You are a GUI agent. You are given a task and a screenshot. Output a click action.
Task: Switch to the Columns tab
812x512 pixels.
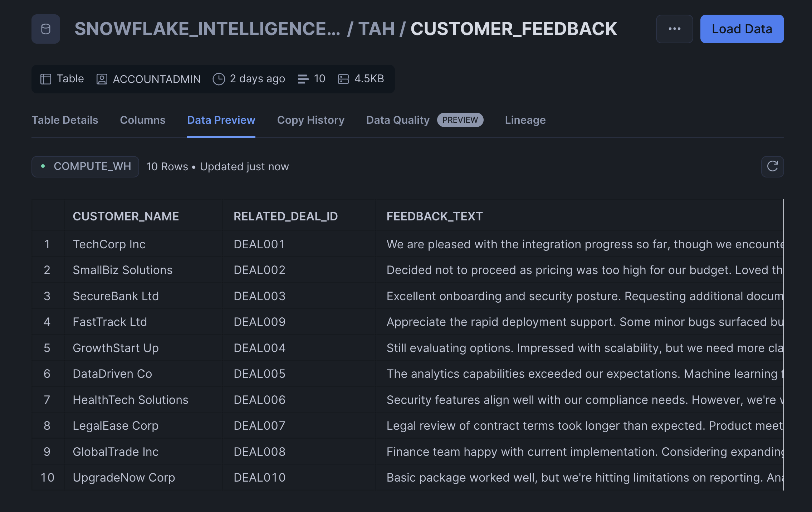(x=142, y=120)
